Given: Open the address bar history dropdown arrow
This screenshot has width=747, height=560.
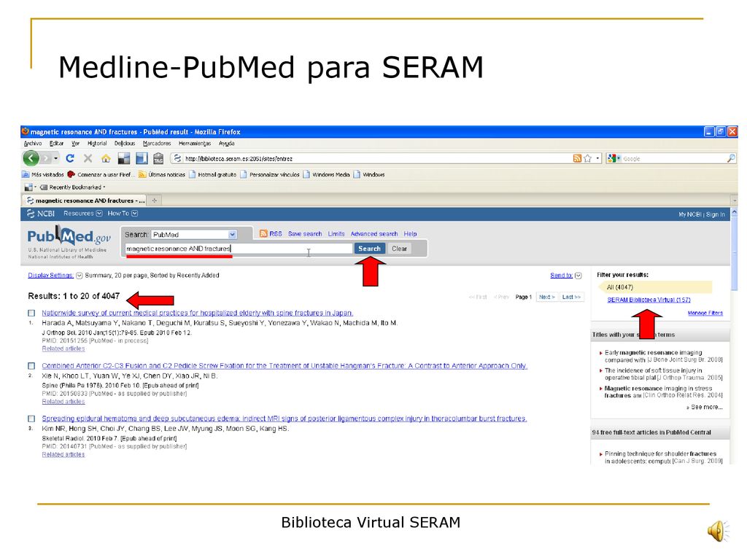Looking at the screenshot, I should (x=598, y=158).
